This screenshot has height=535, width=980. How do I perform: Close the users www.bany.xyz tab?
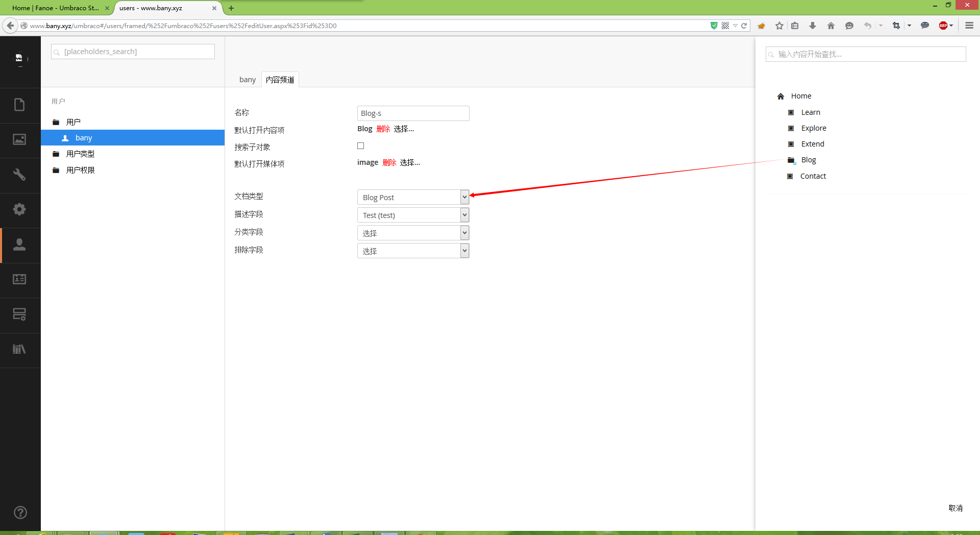(x=214, y=8)
